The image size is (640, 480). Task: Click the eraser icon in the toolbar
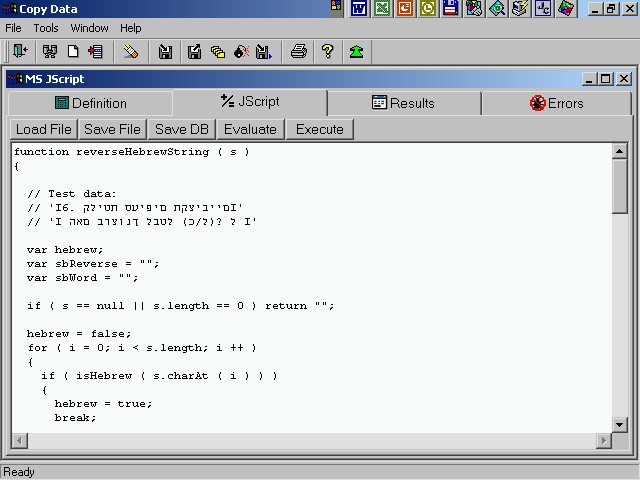click(x=131, y=51)
